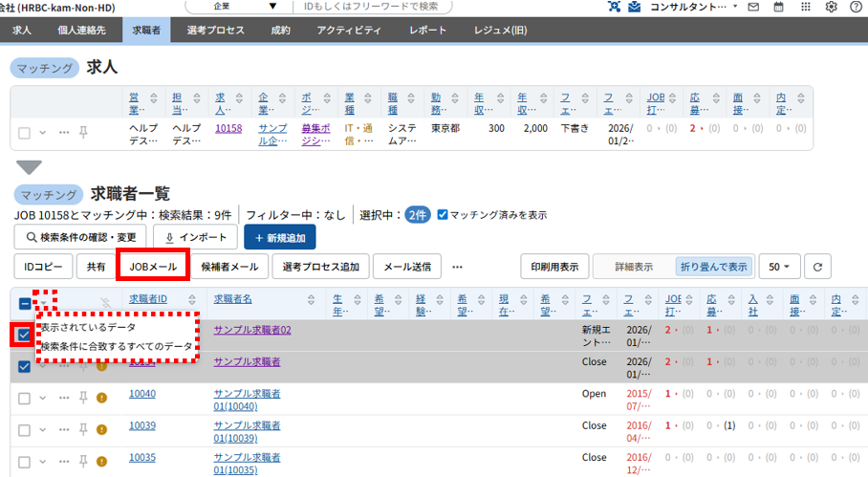Select 表示されているデータ menu option
868x477 pixels.
click(x=88, y=327)
